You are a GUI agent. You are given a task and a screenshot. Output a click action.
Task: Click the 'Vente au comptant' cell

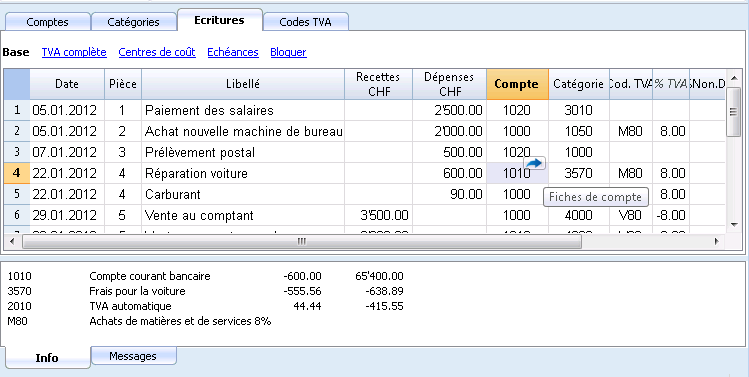[243, 215]
